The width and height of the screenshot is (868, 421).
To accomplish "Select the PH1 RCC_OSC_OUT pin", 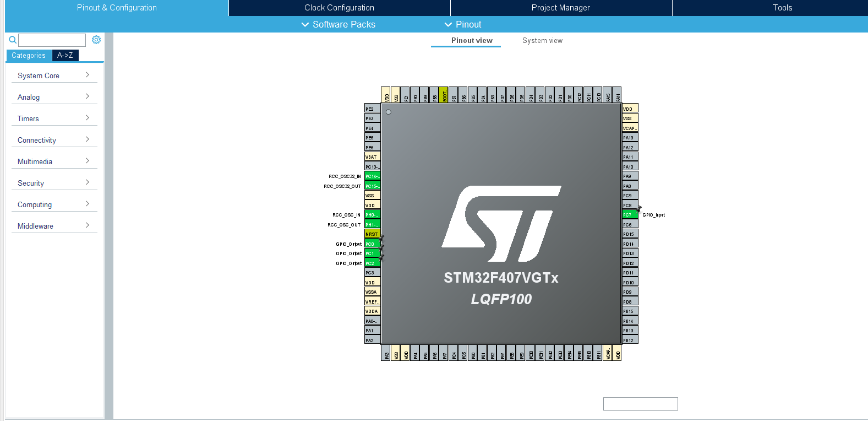I will 373,225.
